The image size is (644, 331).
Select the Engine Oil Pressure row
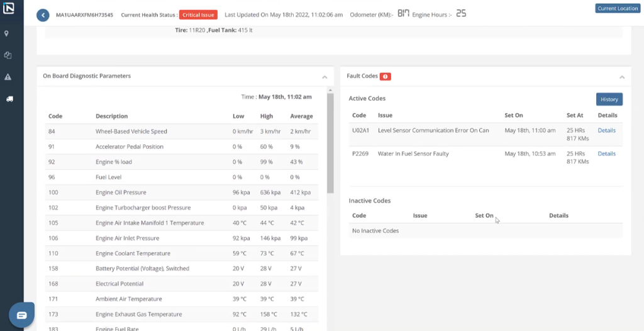tap(181, 193)
